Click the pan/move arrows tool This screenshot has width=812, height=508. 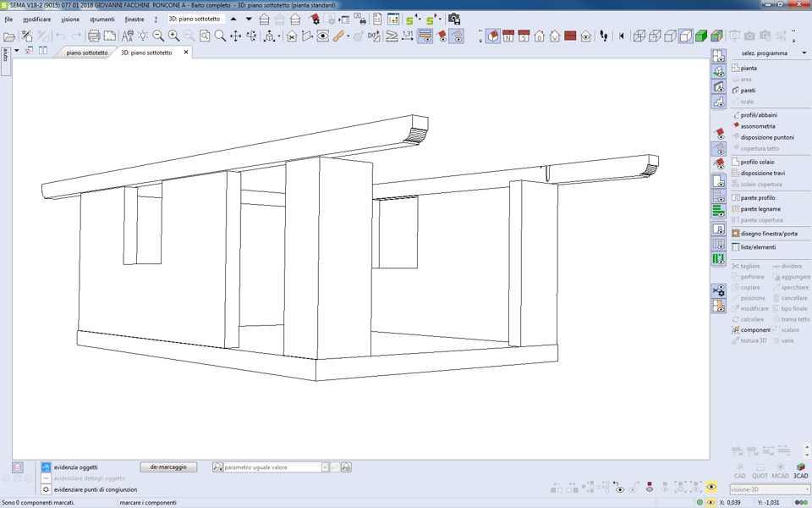click(x=236, y=36)
